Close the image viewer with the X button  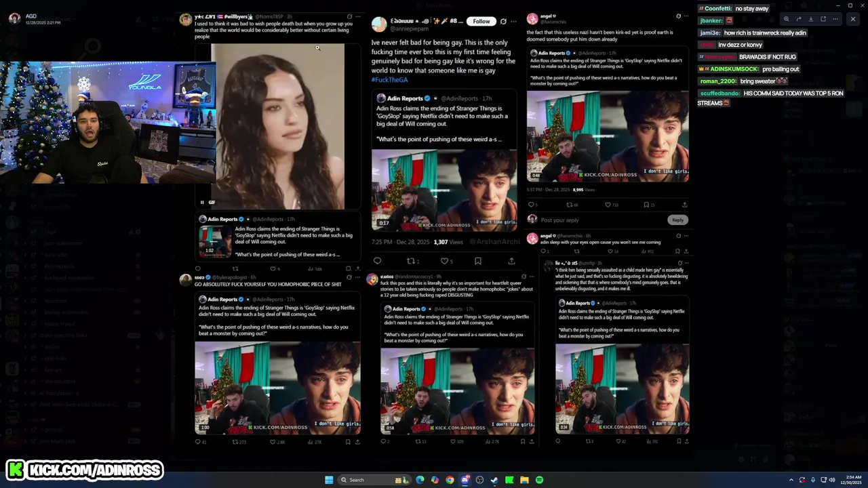[853, 19]
